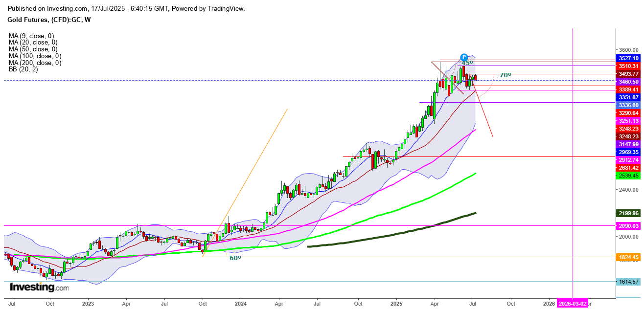The width and height of the screenshot is (644, 310).
Task: Click the 3147.99 price label
Action: tap(628, 144)
